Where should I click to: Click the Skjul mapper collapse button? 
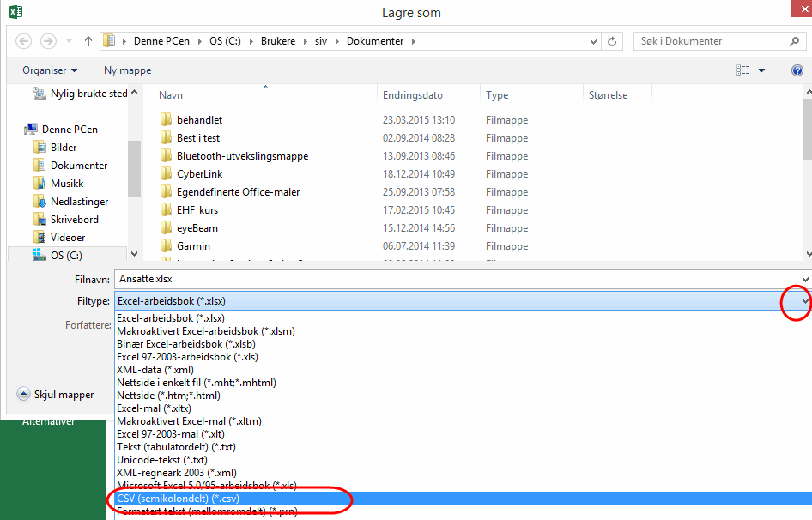(56, 395)
